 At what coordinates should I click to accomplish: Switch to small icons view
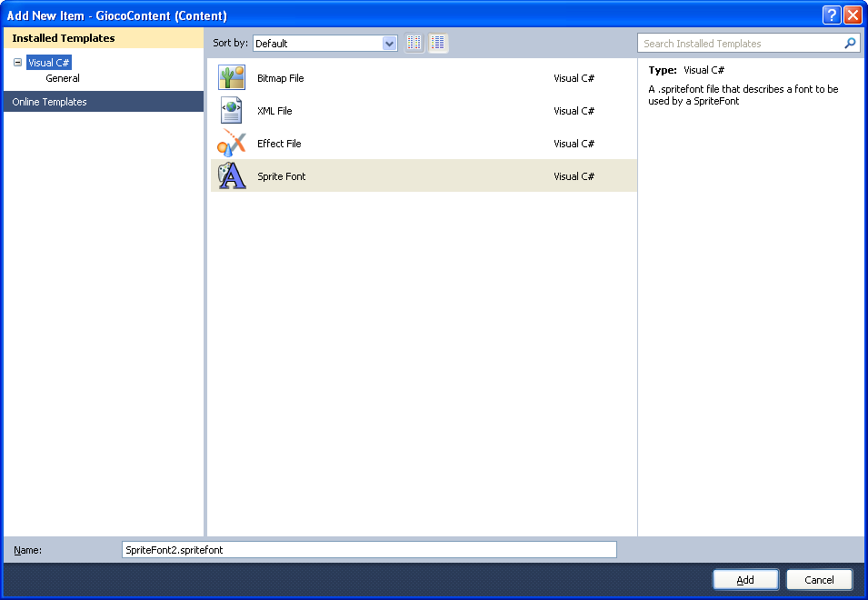click(414, 43)
